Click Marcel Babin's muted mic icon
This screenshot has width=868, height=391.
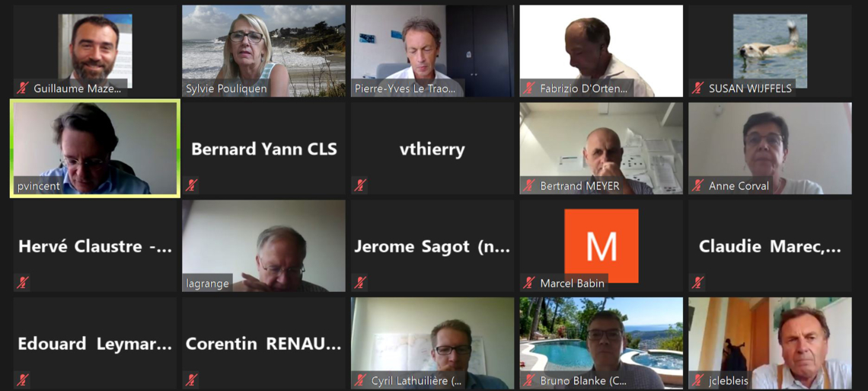(x=529, y=283)
